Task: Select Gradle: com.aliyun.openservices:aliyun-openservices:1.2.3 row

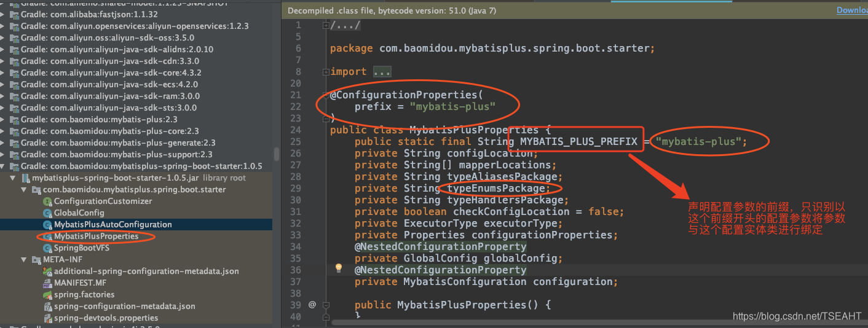Action: click(x=135, y=26)
